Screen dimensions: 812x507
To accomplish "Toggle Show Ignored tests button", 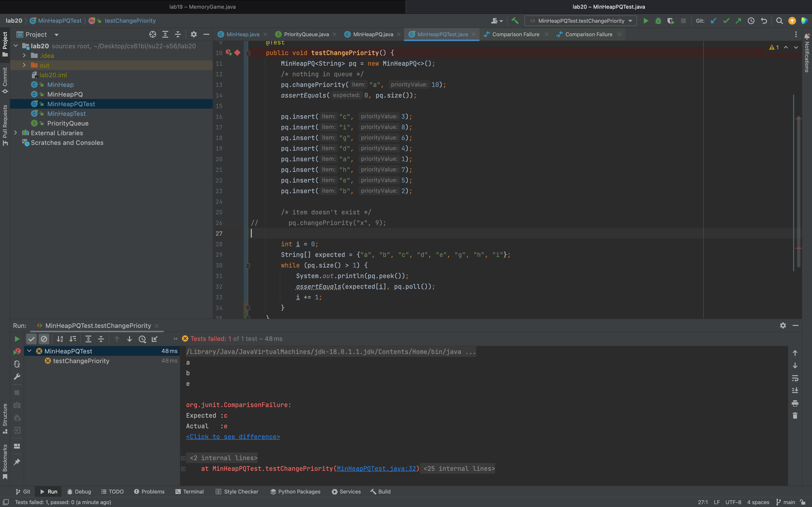I will pyautogui.click(x=44, y=339).
